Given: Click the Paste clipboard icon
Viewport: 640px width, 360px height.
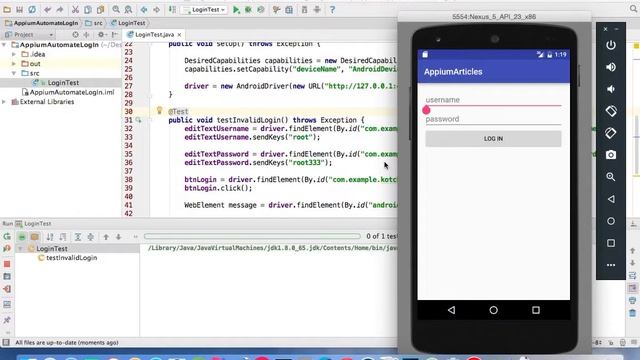Looking at the screenshot, I should coord(100,9).
